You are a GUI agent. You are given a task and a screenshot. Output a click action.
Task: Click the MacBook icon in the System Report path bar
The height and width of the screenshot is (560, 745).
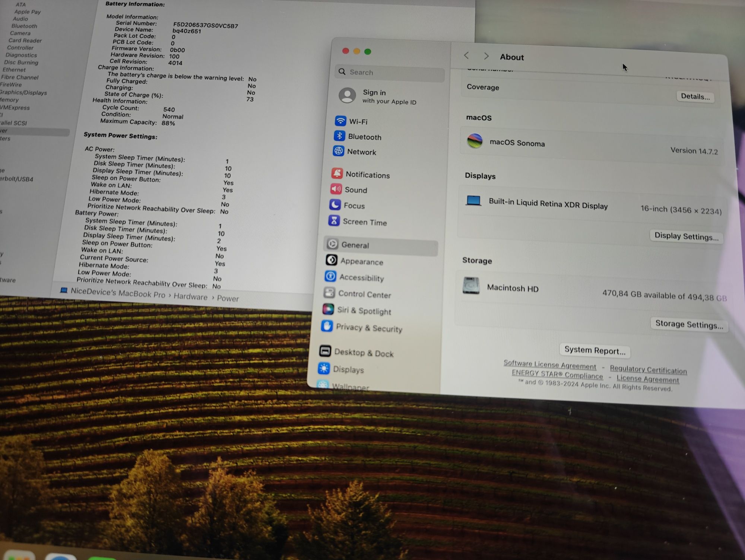(64, 290)
